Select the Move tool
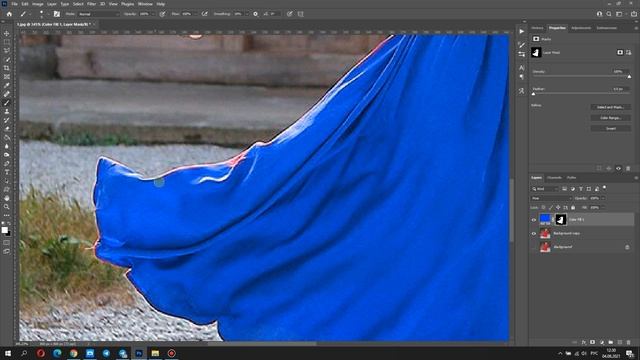The width and height of the screenshot is (640, 360). click(x=7, y=33)
